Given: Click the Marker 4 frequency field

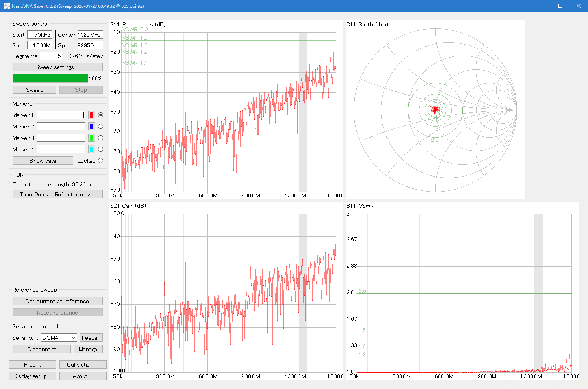Looking at the screenshot, I should pyautogui.click(x=61, y=149).
